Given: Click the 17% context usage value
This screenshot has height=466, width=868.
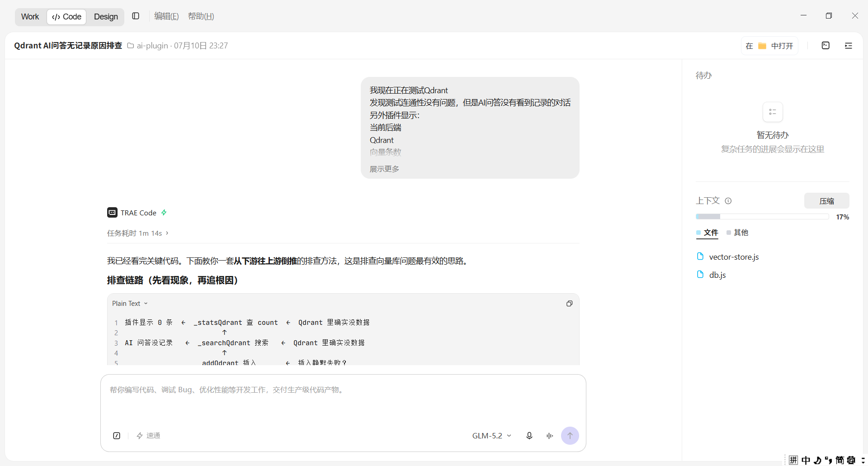Looking at the screenshot, I should 842,217.
